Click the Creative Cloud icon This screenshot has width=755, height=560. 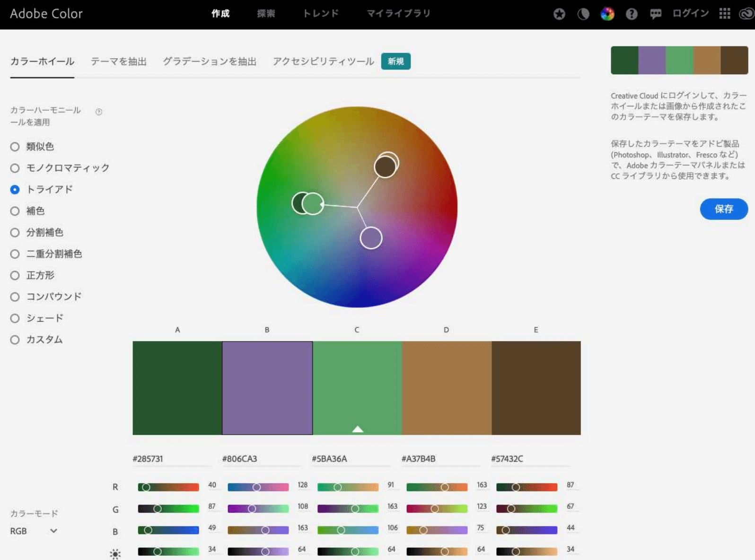(x=746, y=14)
